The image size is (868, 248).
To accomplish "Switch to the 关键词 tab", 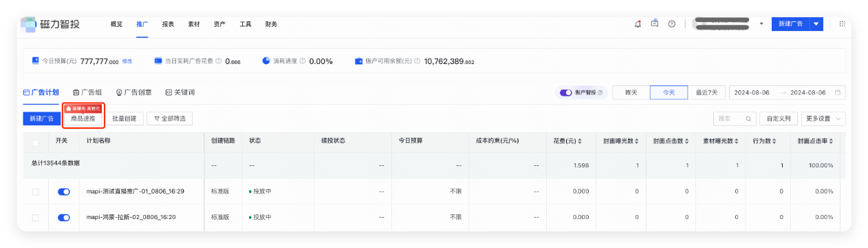I will point(180,92).
